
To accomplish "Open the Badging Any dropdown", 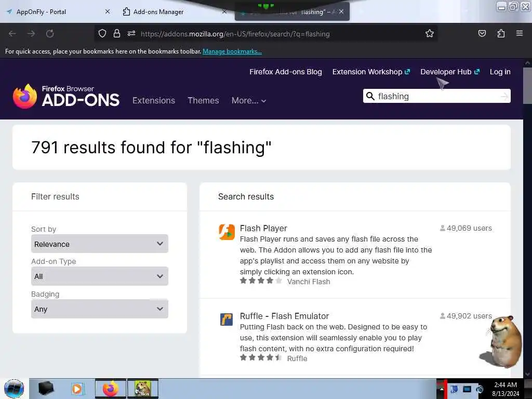I will point(99,309).
